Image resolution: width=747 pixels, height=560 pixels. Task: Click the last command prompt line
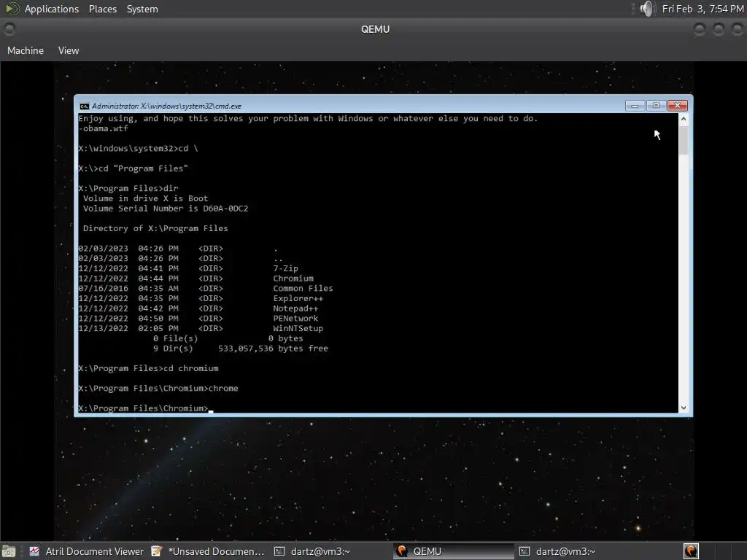tap(145, 408)
